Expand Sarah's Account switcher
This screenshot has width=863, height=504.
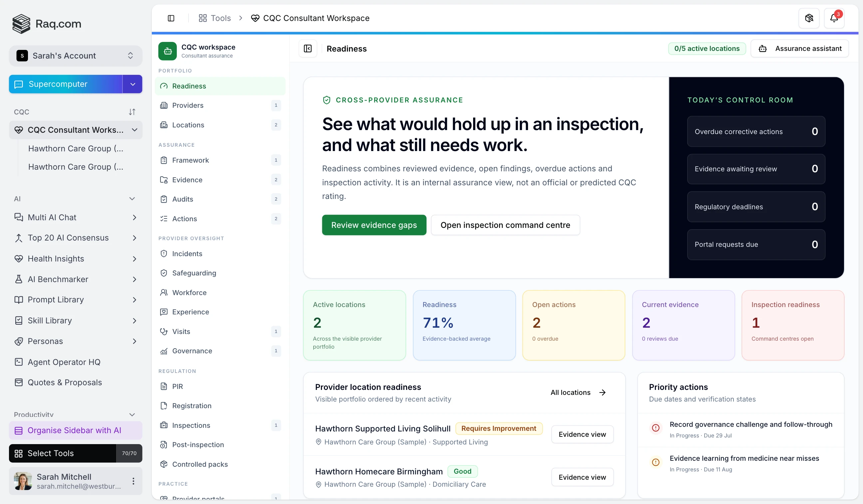[x=75, y=56]
